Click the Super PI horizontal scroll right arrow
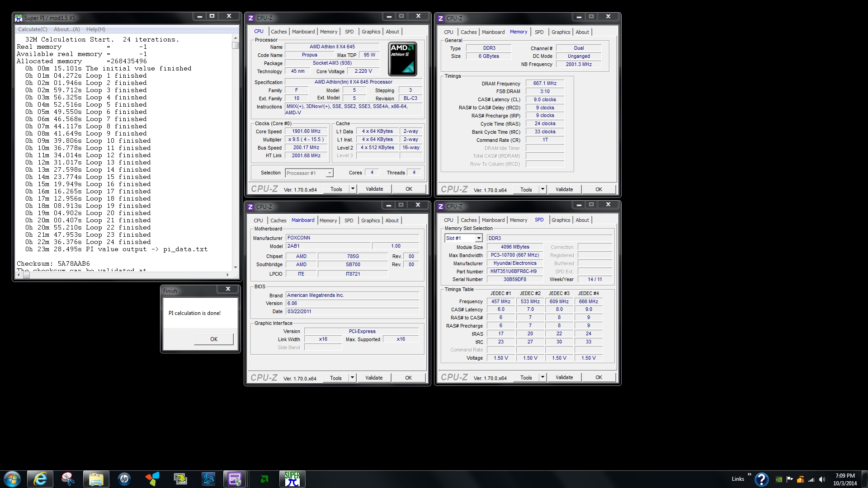The image size is (868, 488). [x=227, y=275]
